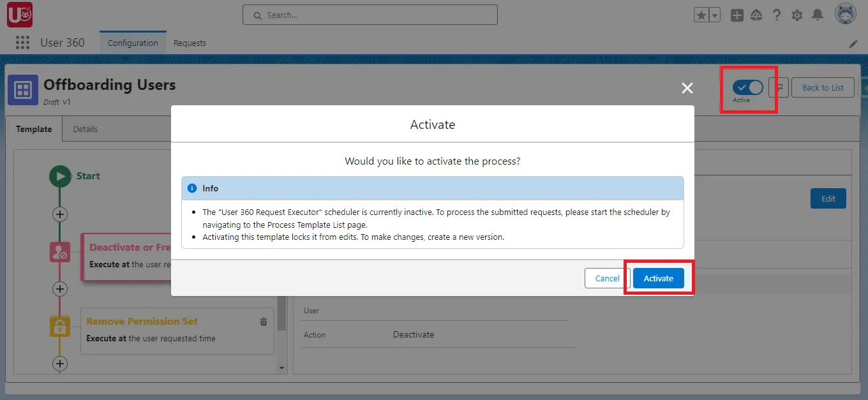
Task: Switch to the Details tab
Action: pos(85,128)
